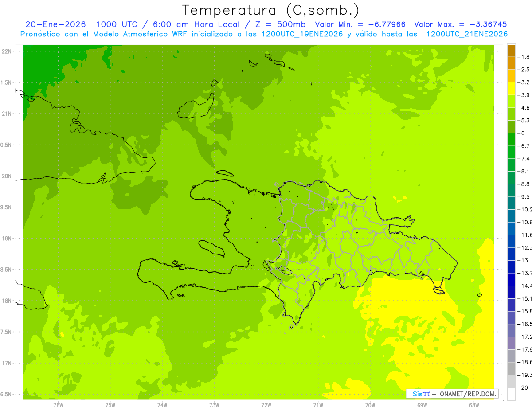This screenshot has width=532, height=411.
Task: Click the '22N' latitude axis label
Action: click(x=7, y=51)
